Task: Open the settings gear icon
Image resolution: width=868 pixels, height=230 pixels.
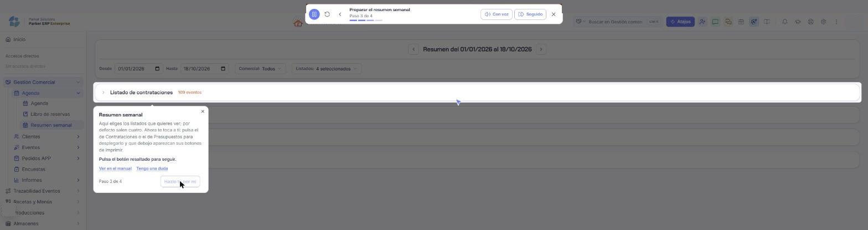Action: pyautogui.click(x=823, y=22)
